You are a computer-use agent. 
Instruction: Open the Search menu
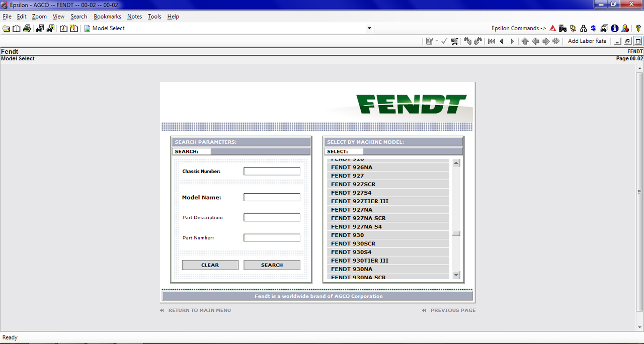(79, 17)
